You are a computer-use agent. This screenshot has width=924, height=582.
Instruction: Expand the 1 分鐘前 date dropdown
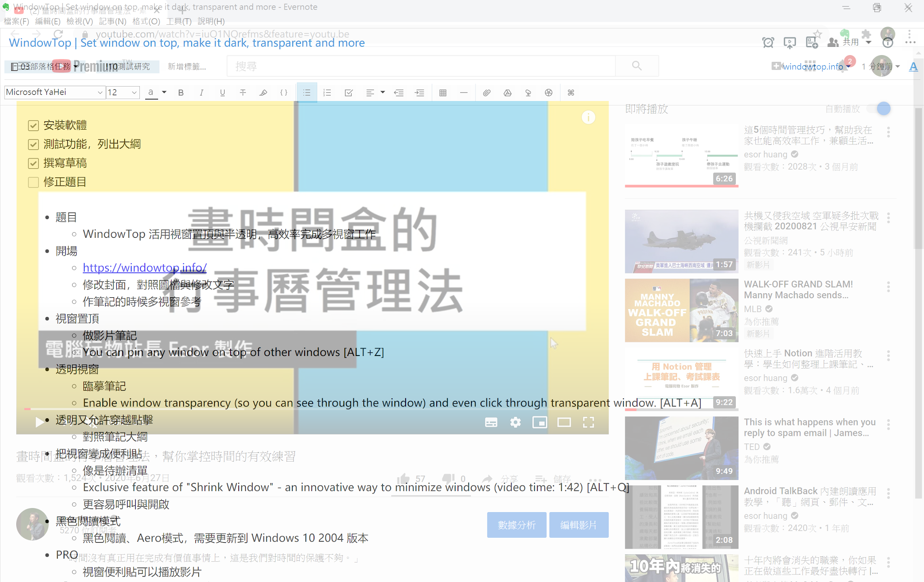[897, 66]
